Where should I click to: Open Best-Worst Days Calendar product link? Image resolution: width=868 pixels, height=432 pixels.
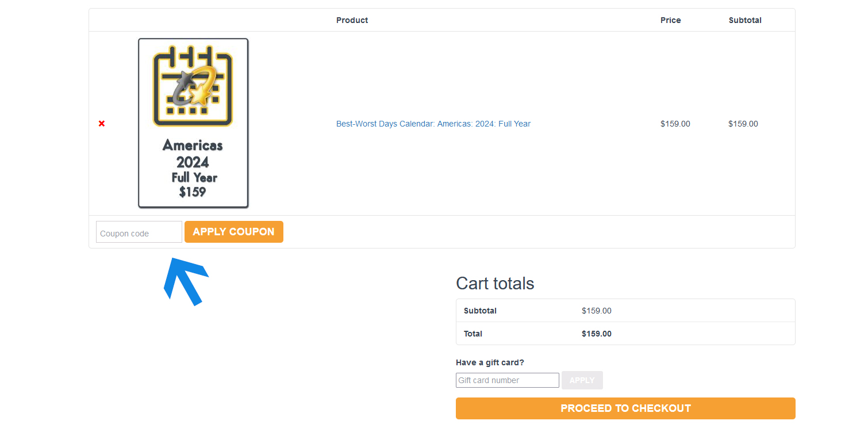433,124
